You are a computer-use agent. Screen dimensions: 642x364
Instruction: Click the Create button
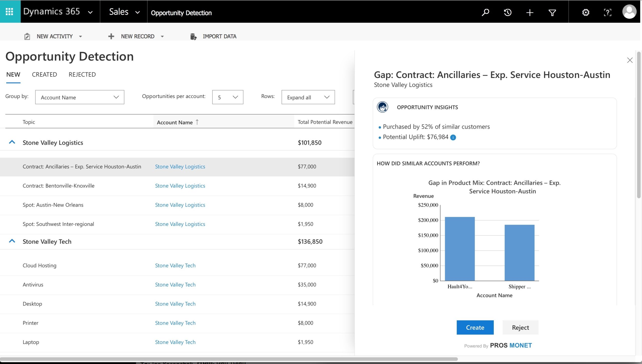click(475, 327)
